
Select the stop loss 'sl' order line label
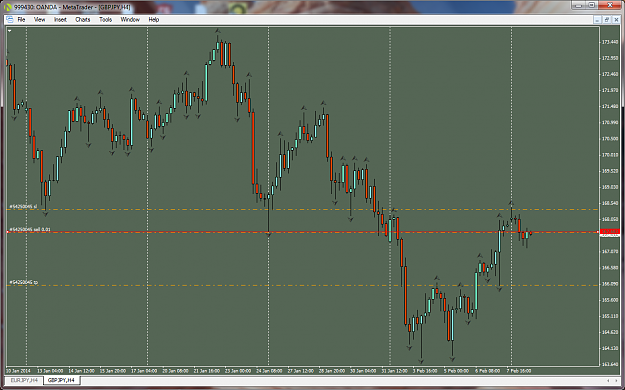(23, 207)
